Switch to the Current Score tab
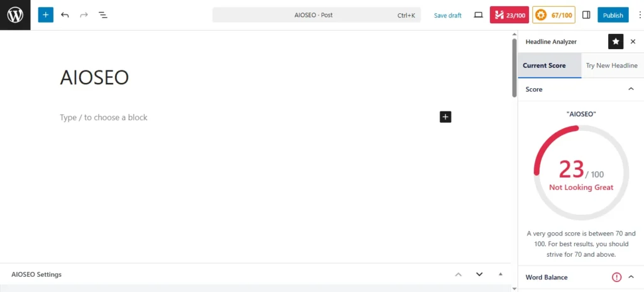This screenshot has height=292, width=644. (550, 65)
